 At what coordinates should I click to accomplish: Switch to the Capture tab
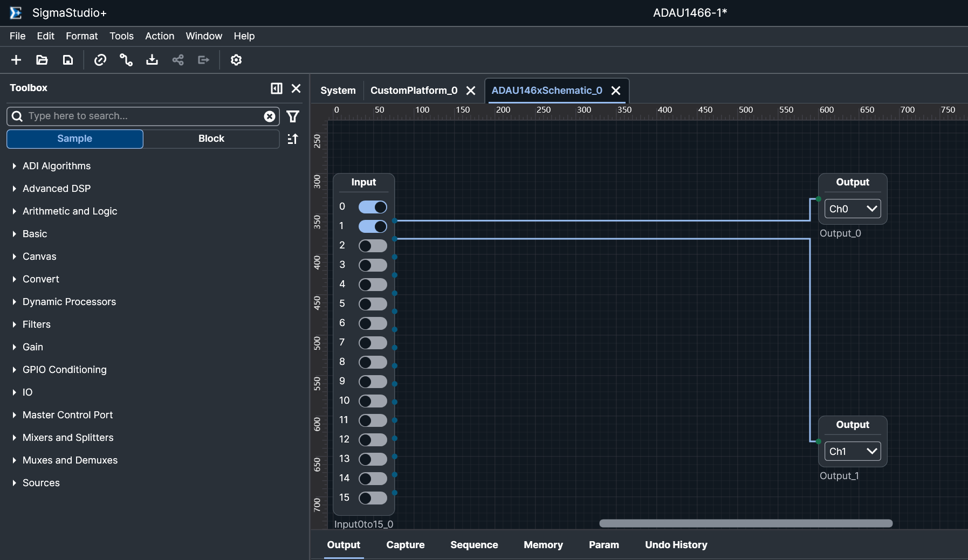click(x=406, y=545)
